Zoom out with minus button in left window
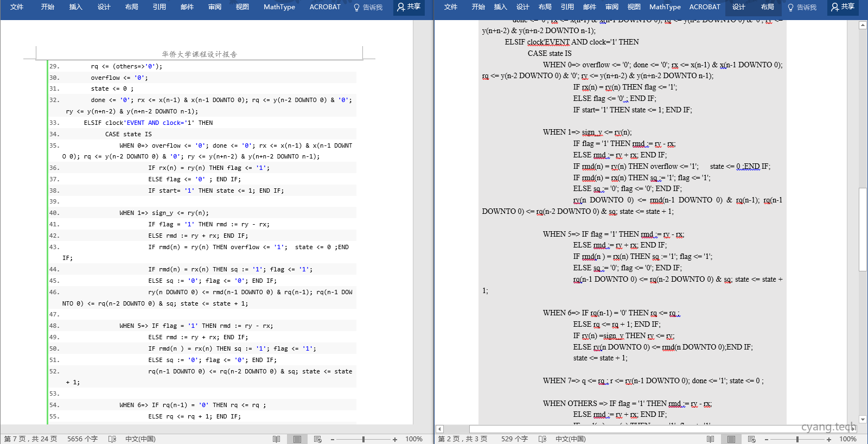Screen dimensions: 868x444 coord(333,439)
